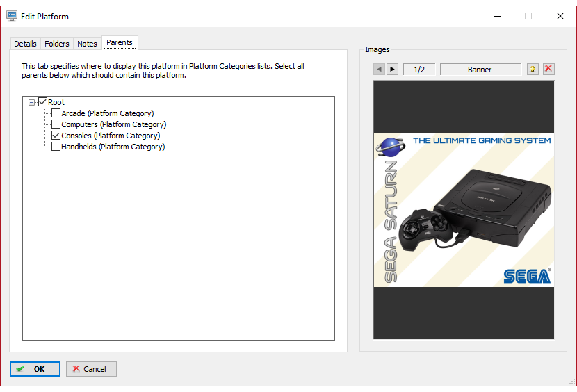The width and height of the screenshot is (577, 392).
Task: Minimize the Edit Platform window
Action: point(497,16)
